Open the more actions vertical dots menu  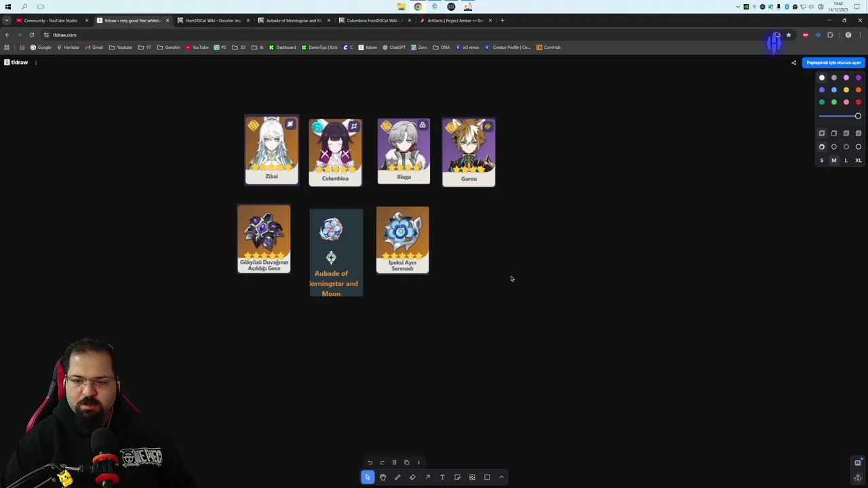[418, 462]
